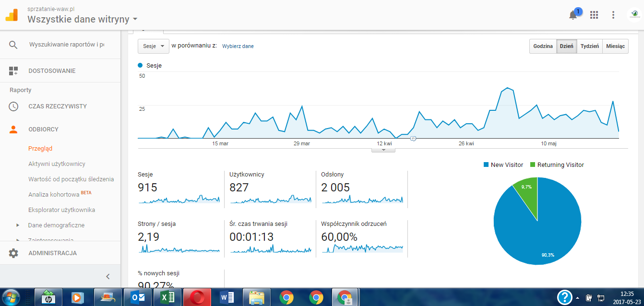Open the Sesje metric dropdown
Screen dimensions: 644x306
click(x=154, y=46)
